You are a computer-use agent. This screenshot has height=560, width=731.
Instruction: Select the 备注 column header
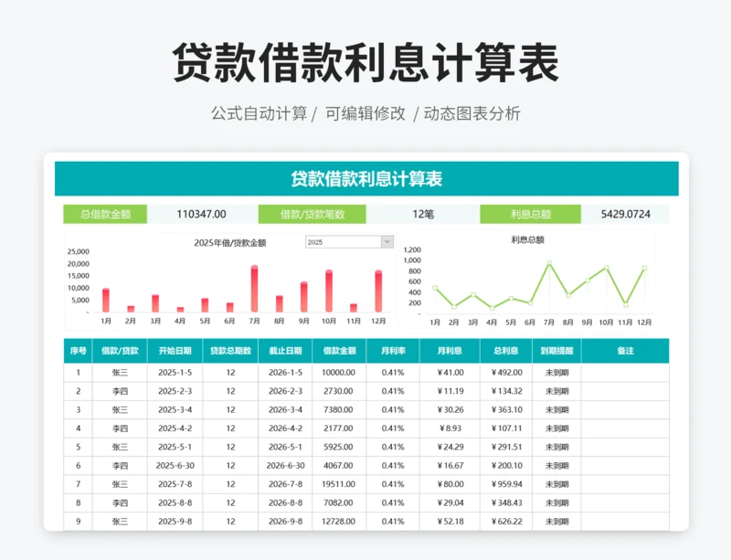pyautogui.click(x=625, y=351)
